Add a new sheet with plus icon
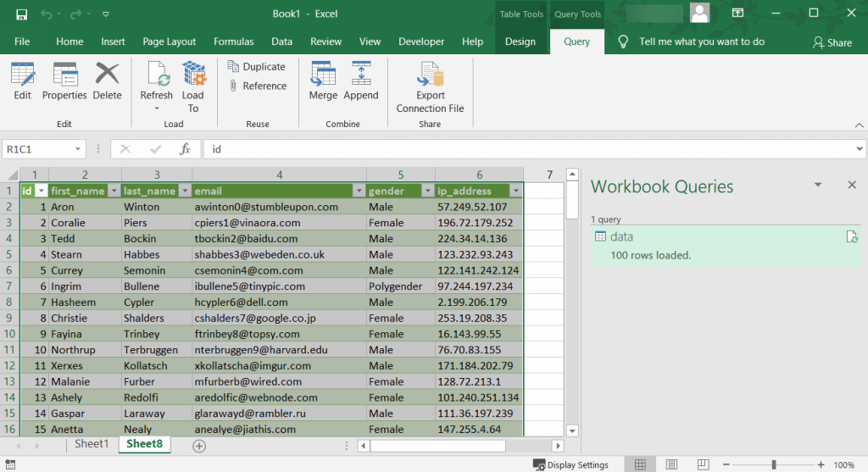 point(199,446)
